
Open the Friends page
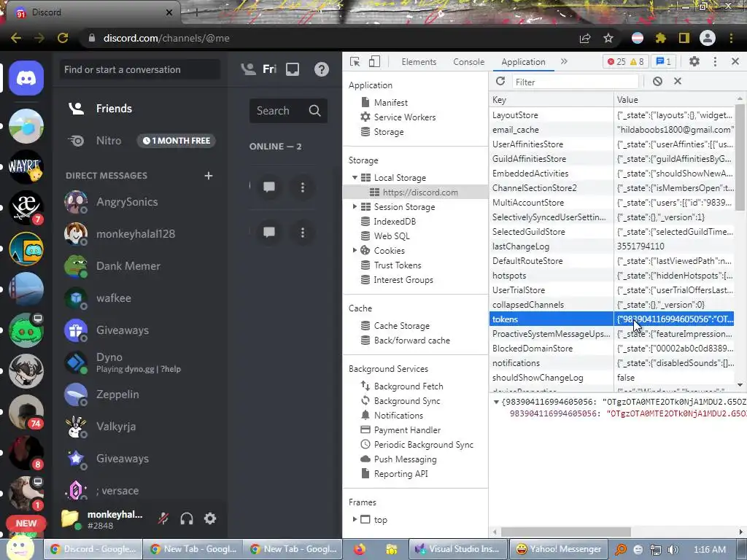pos(140,109)
